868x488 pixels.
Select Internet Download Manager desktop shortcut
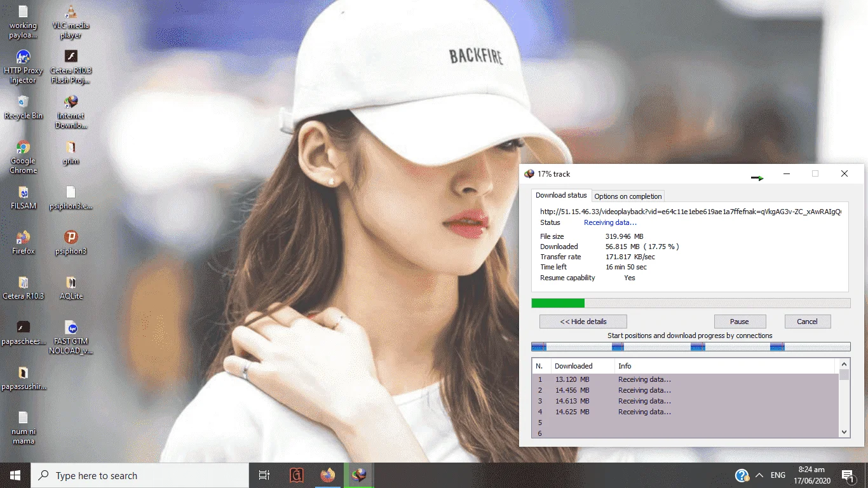[71, 112]
